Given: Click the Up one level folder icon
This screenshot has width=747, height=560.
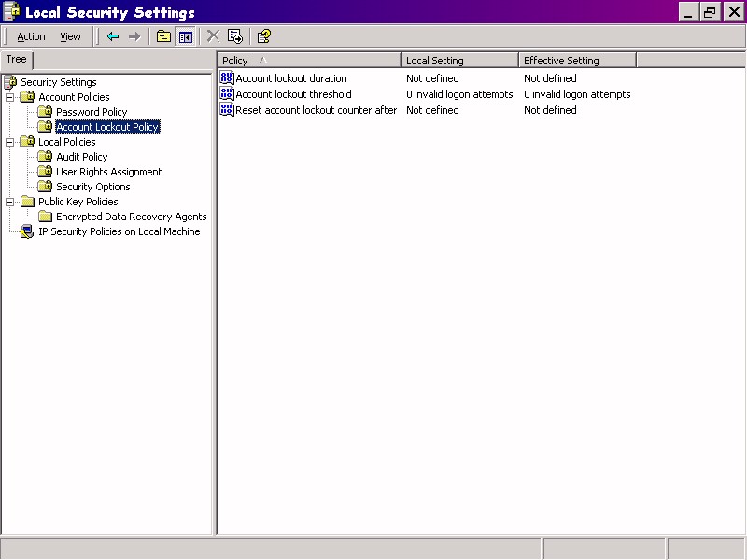Looking at the screenshot, I should point(163,36).
